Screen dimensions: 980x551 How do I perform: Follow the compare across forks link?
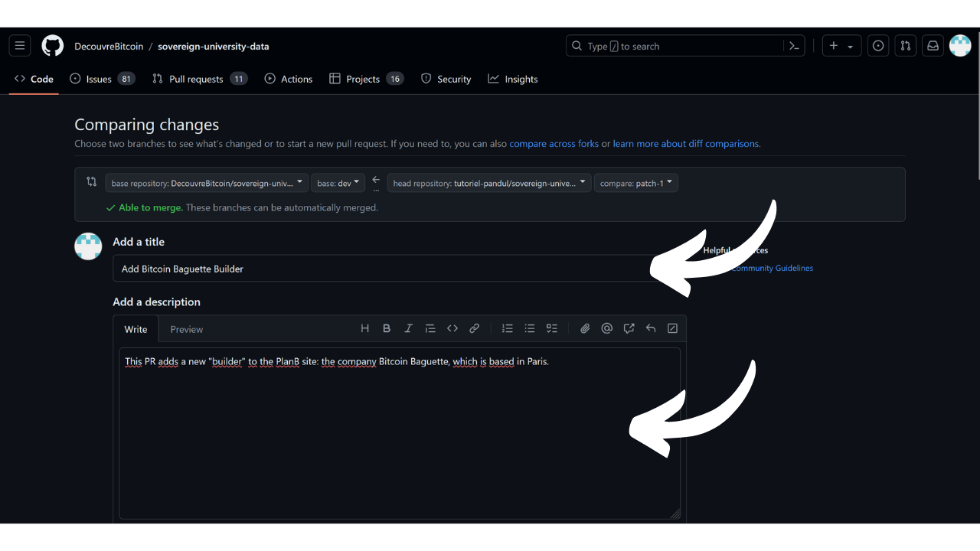coord(554,144)
